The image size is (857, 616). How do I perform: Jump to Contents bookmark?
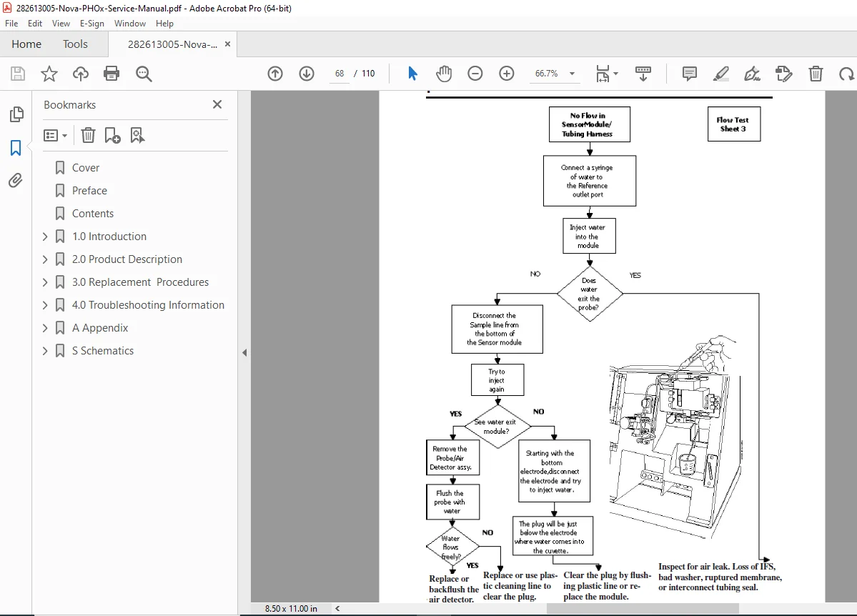[x=93, y=214]
